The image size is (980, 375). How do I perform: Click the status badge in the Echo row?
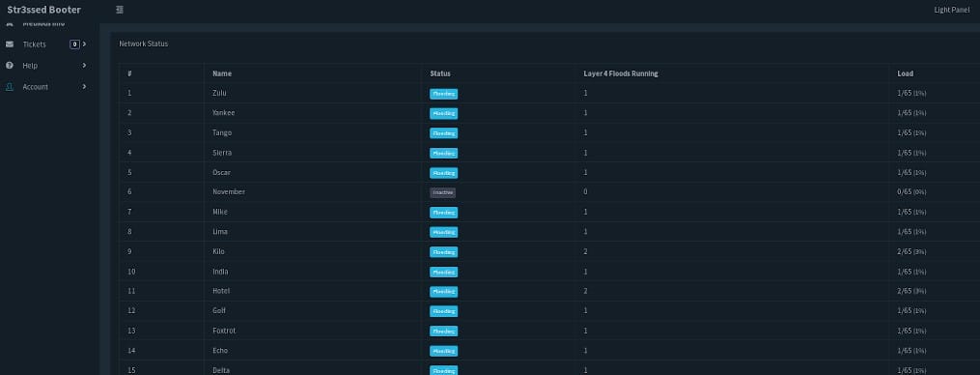(444, 351)
